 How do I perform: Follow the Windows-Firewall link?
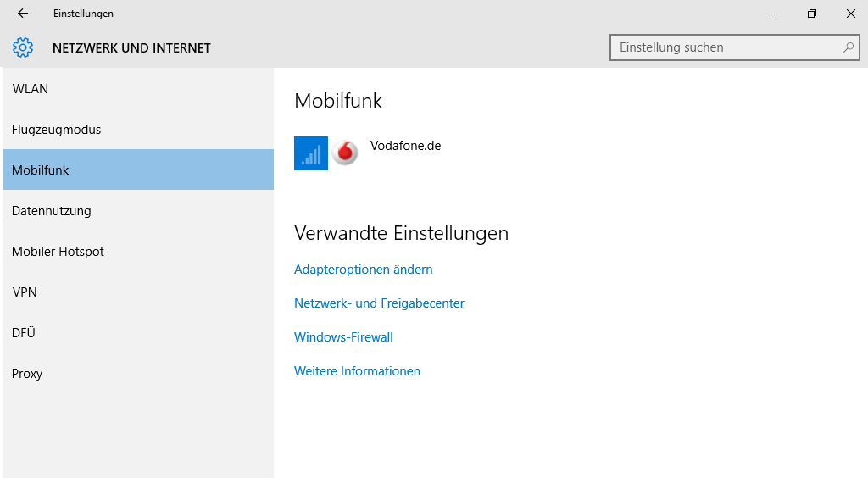tap(343, 337)
